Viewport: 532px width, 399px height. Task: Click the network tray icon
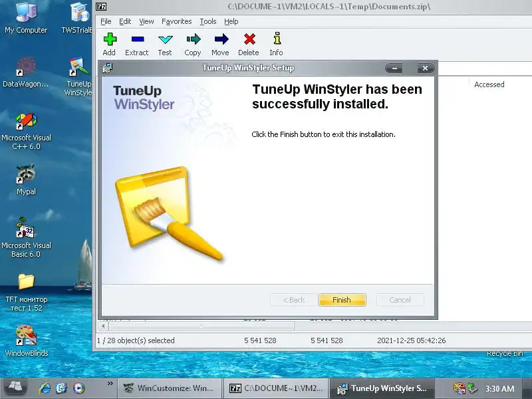click(x=472, y=388)
